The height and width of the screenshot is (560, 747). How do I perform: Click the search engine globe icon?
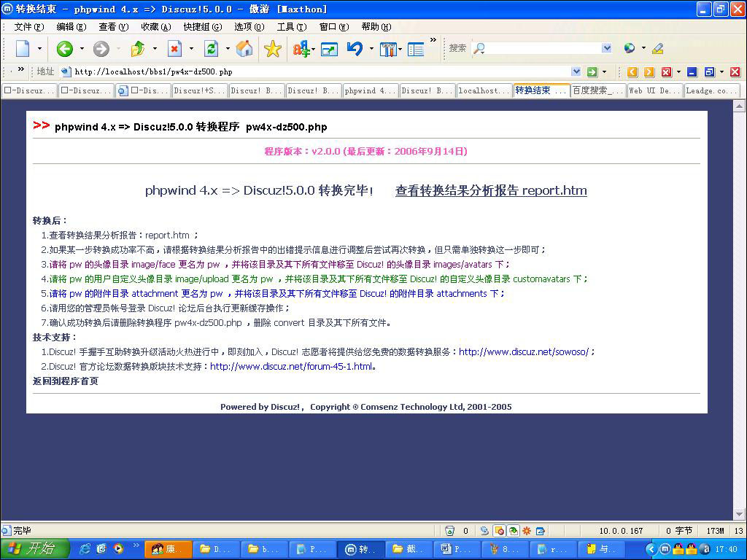630,48
